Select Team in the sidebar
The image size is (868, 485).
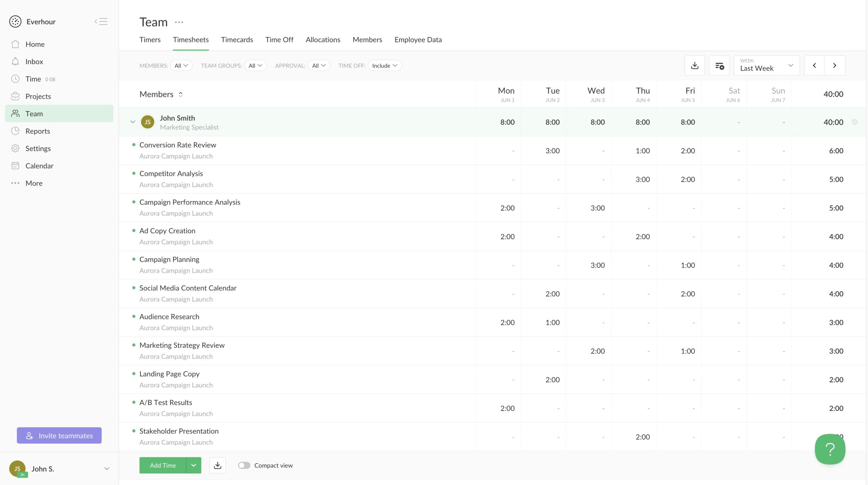(x=59, y=114)
